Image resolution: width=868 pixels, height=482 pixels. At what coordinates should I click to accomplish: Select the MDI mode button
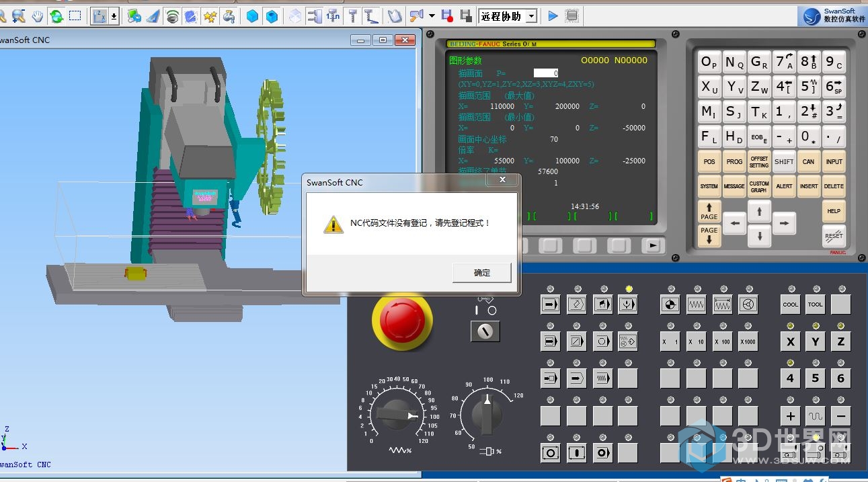point(602,305)
